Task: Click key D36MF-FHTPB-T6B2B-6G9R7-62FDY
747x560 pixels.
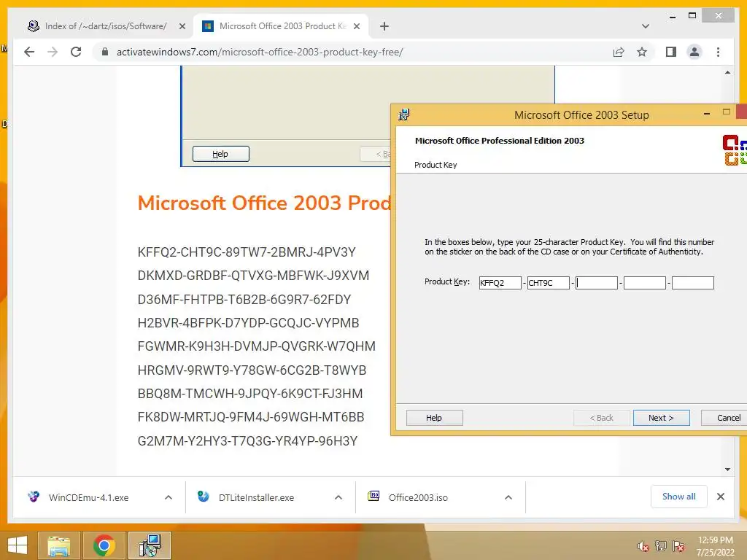Action: (x=244, y=300)
